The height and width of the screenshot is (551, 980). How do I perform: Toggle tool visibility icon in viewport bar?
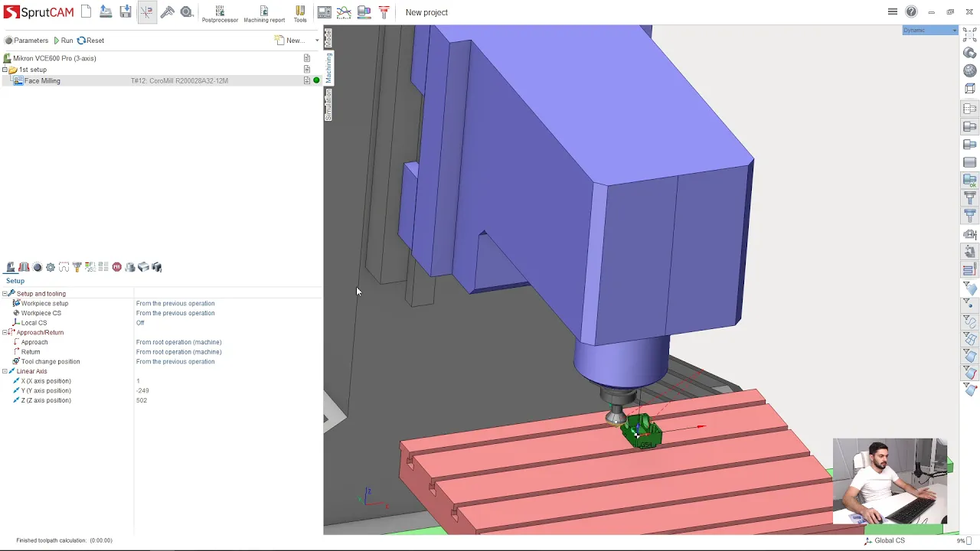[970, 198]
